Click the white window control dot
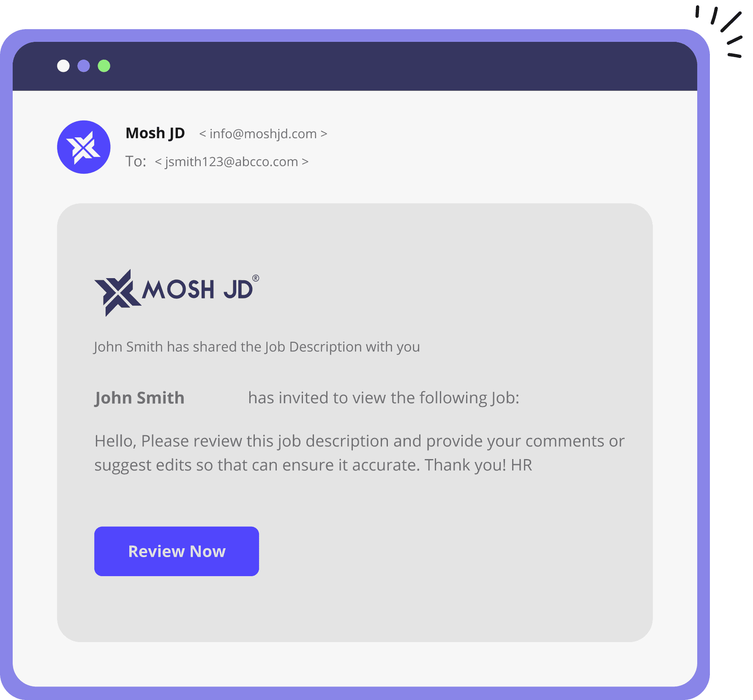 click(63, 66)
